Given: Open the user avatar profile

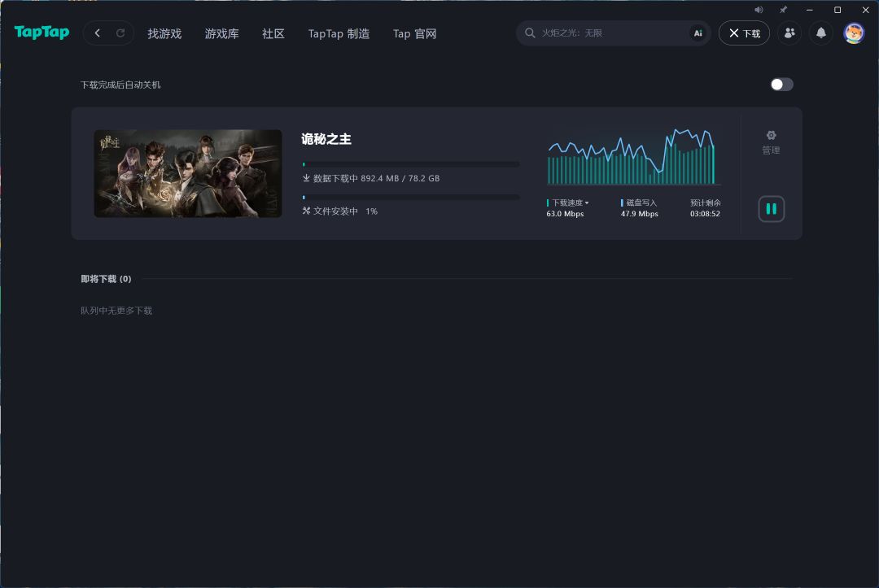Looking at the screenshot, I should coord(854,33).
